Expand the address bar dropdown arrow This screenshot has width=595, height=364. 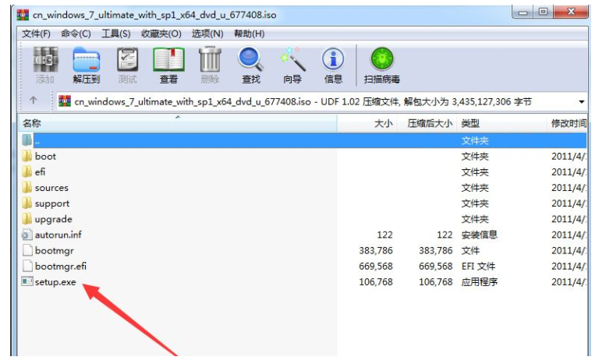point(581,101)
